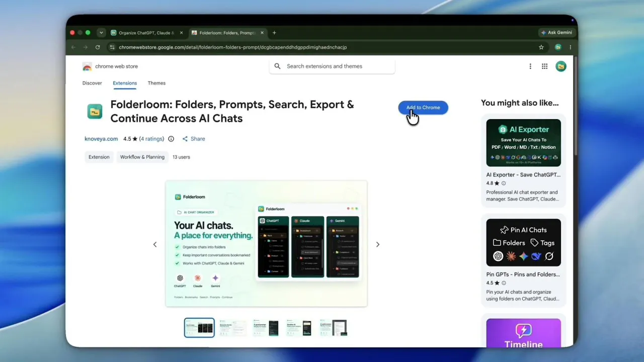Select the fifth screenshot thumbnail
The width and height of the screenshot is (644, 362).
click(333, 328)
